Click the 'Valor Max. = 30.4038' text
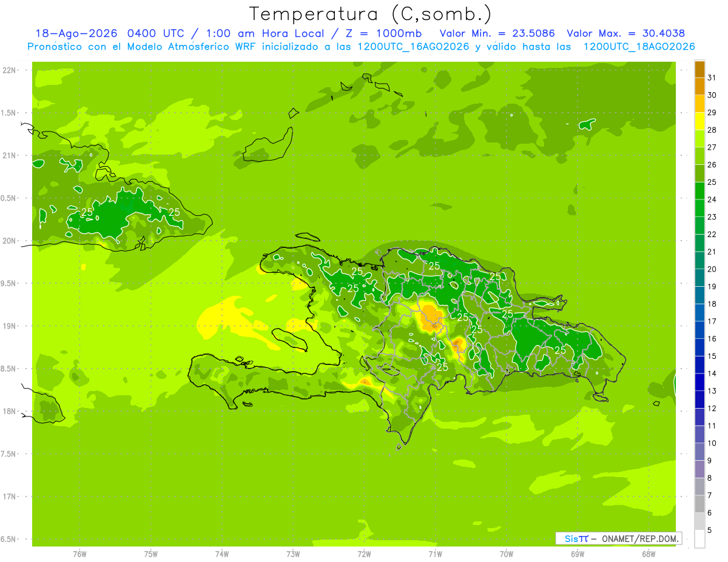The width and height of the screenshot is (728, 562). pyautogui.click(x=626, y=33)
